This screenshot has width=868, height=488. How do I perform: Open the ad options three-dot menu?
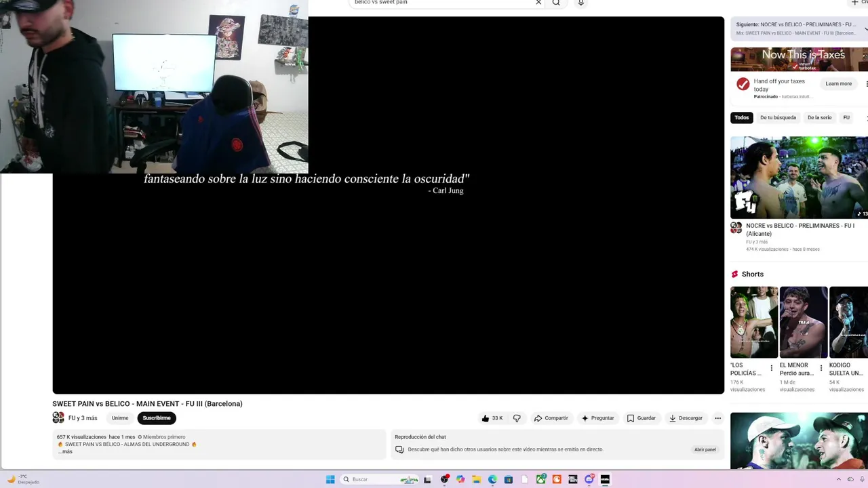[866, 84]
